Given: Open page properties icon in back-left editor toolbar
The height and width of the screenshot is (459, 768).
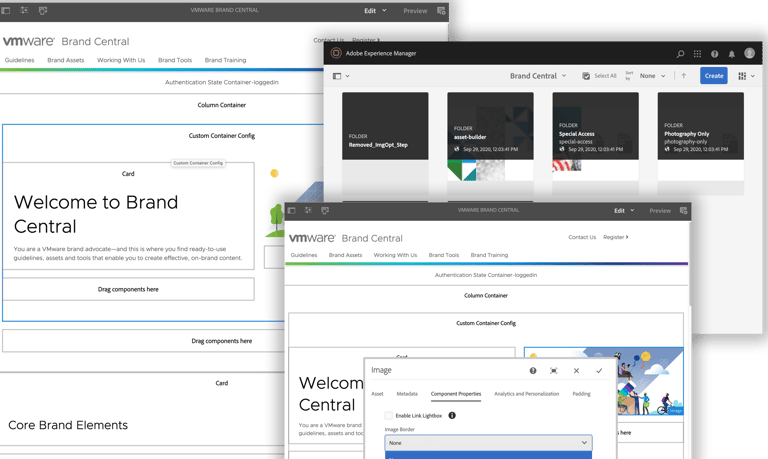Looking at the screenshot, I should pos(24,10).
